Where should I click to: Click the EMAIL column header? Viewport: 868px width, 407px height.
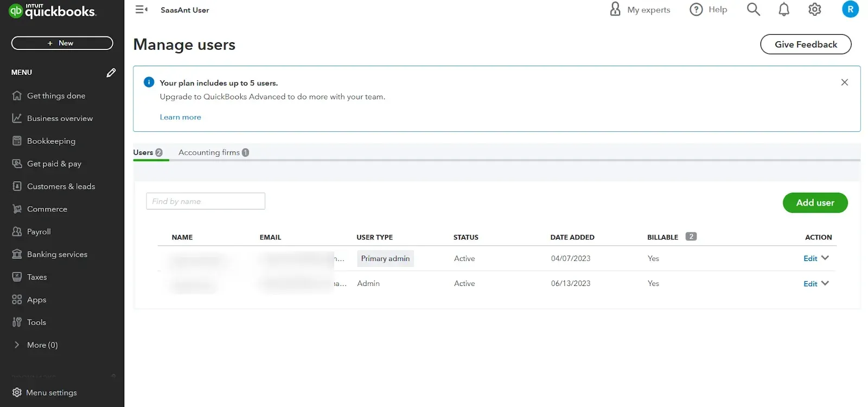(270, 237)
